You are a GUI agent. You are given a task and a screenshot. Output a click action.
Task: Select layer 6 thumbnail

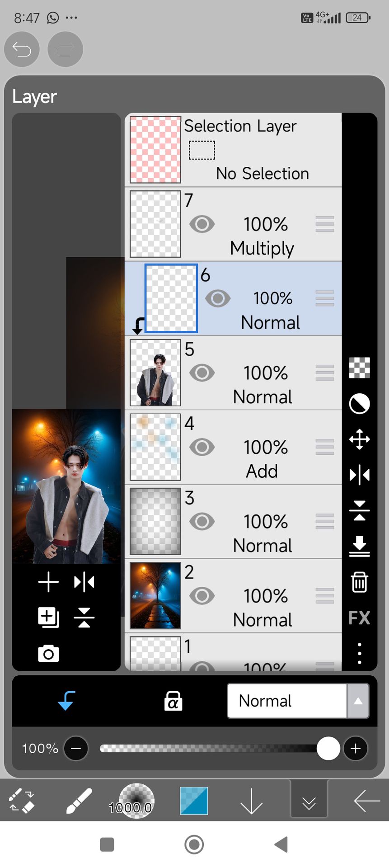pos(171,298)
